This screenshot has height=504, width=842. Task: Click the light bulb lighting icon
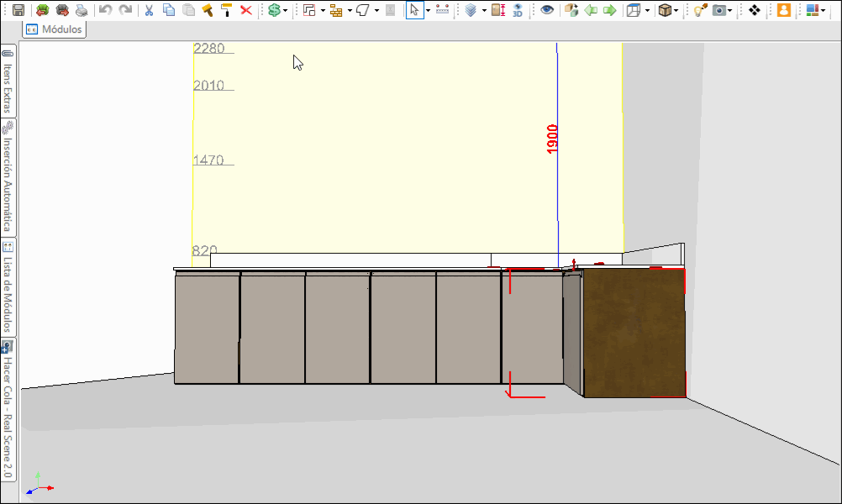point(700,10)
